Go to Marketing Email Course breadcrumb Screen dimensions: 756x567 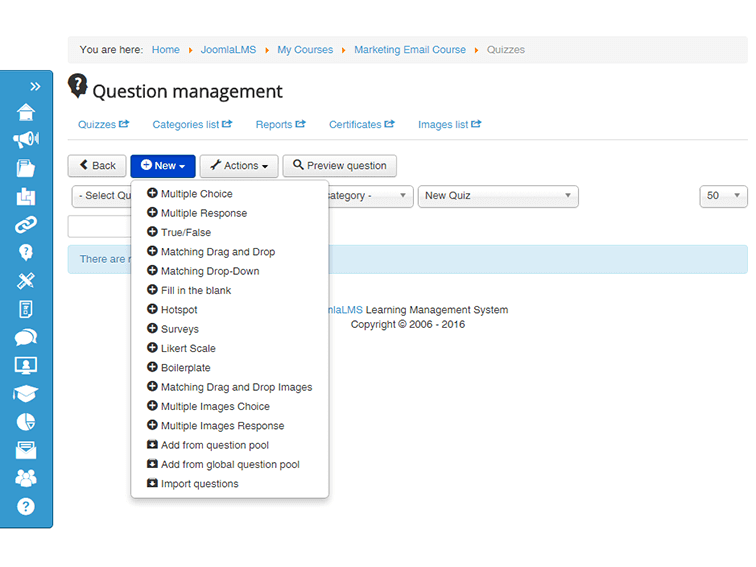click(x=410, y=50)
